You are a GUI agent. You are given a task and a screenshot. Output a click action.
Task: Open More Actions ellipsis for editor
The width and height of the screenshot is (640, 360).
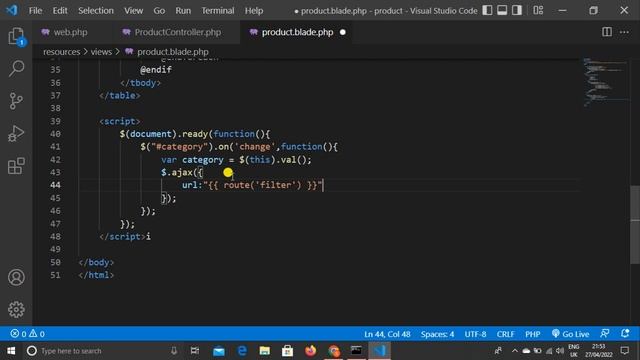624,32
